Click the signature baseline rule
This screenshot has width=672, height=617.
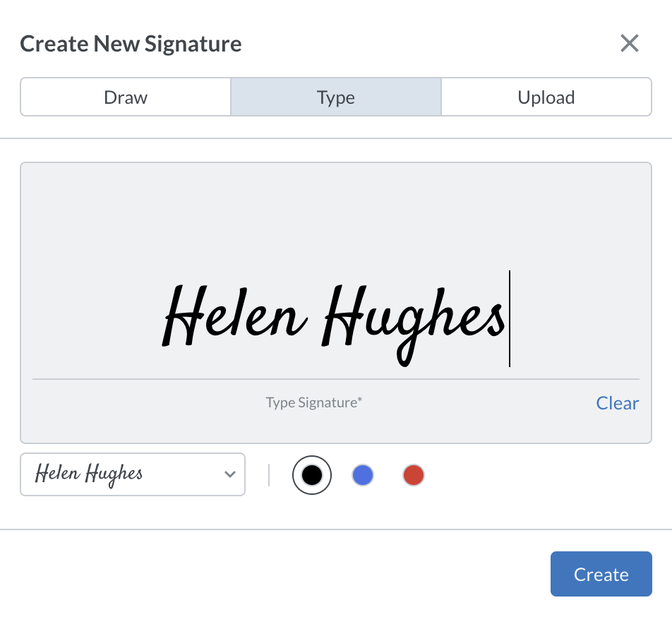[x=337, y=378]
